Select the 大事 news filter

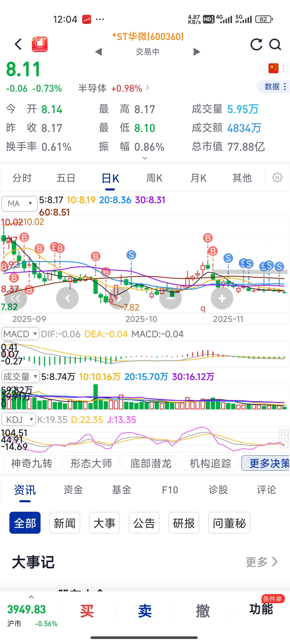coord(104,523)
